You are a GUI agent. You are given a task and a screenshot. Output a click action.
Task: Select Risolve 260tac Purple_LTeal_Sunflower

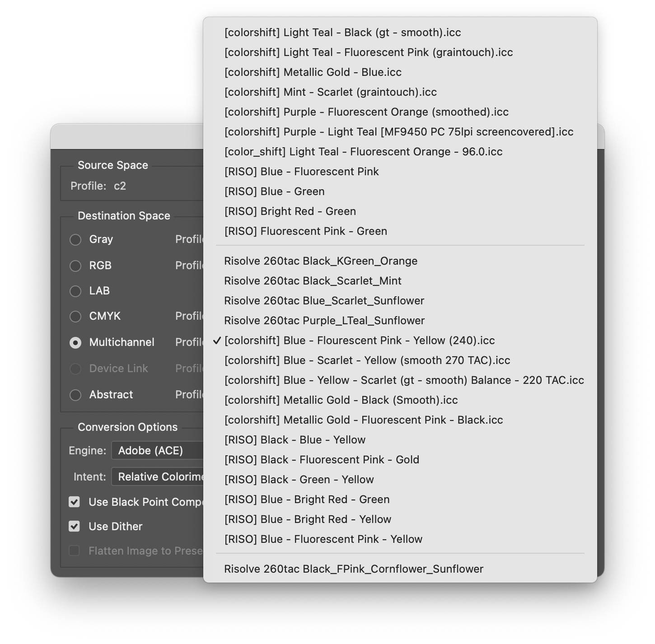click(400, 321)
